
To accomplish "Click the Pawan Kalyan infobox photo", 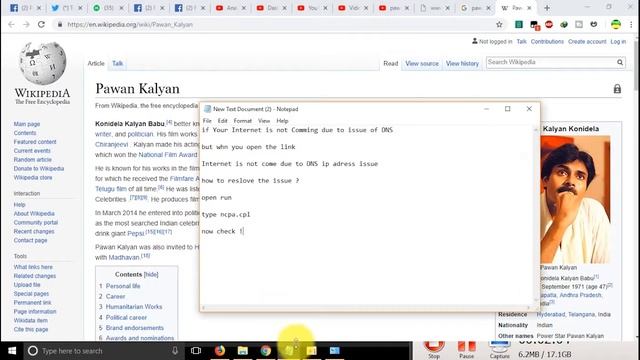I will 575,200.
